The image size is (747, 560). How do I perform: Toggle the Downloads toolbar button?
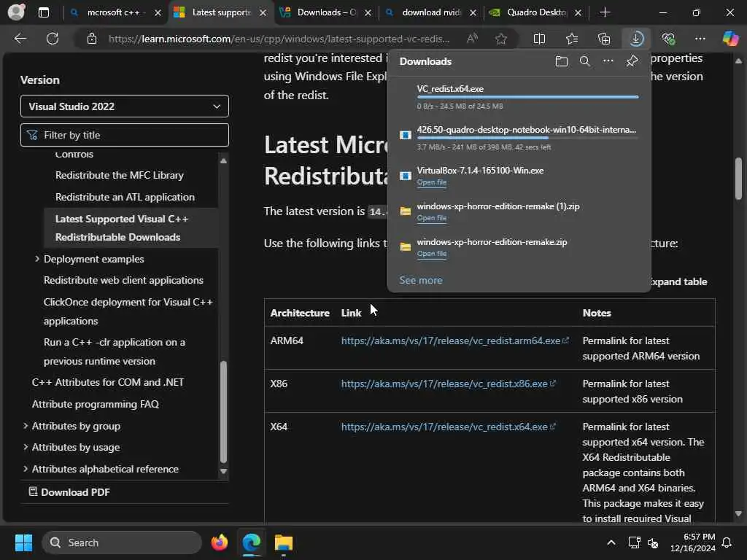tap(636, 39)
